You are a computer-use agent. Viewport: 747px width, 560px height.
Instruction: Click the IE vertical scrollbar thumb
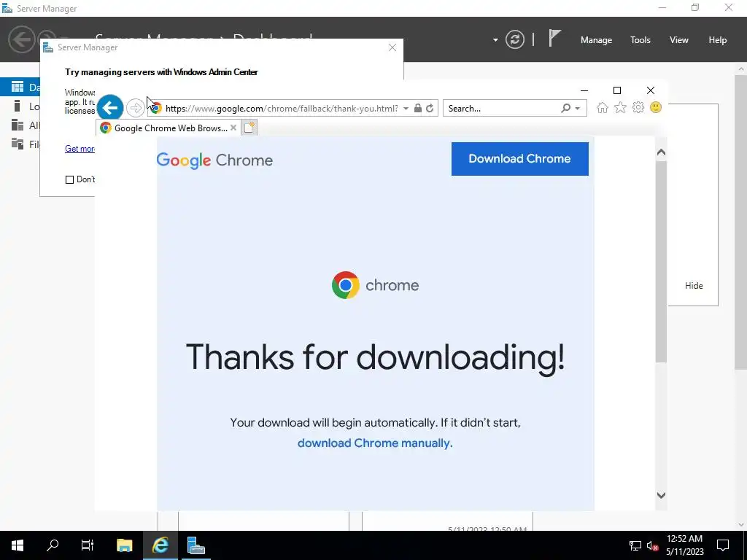click(x=661, y=262)
